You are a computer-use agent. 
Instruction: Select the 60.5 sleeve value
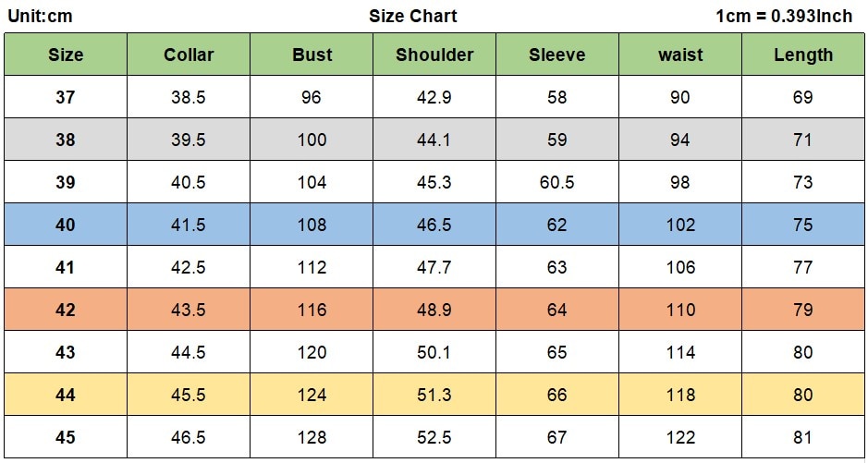(x=556, y=183)
